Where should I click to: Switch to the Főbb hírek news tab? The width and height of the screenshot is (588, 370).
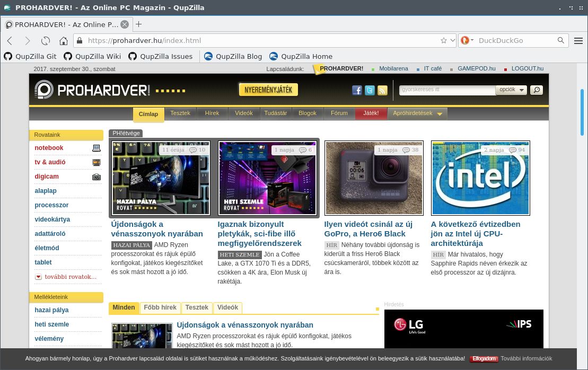(x=160, y=307)
